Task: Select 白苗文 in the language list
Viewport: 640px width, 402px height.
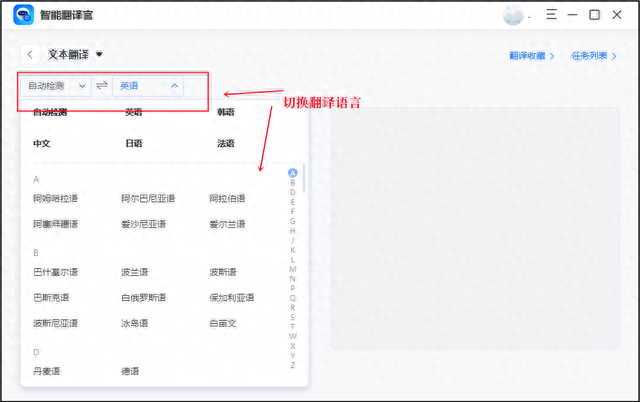Action: coord(223,323)
